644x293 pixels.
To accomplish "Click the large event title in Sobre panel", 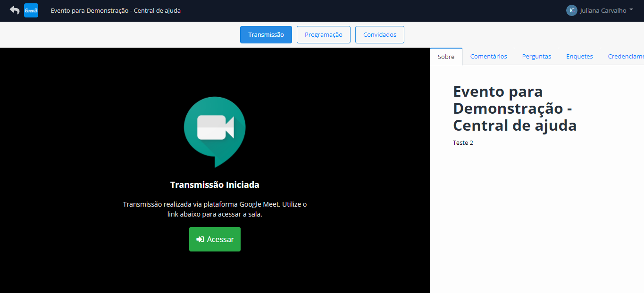I will [515, 108].
